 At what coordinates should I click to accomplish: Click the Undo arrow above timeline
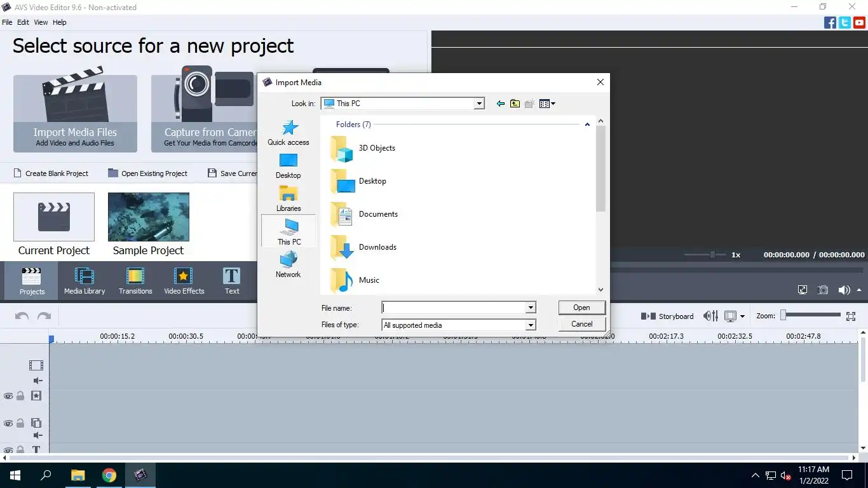22,316
